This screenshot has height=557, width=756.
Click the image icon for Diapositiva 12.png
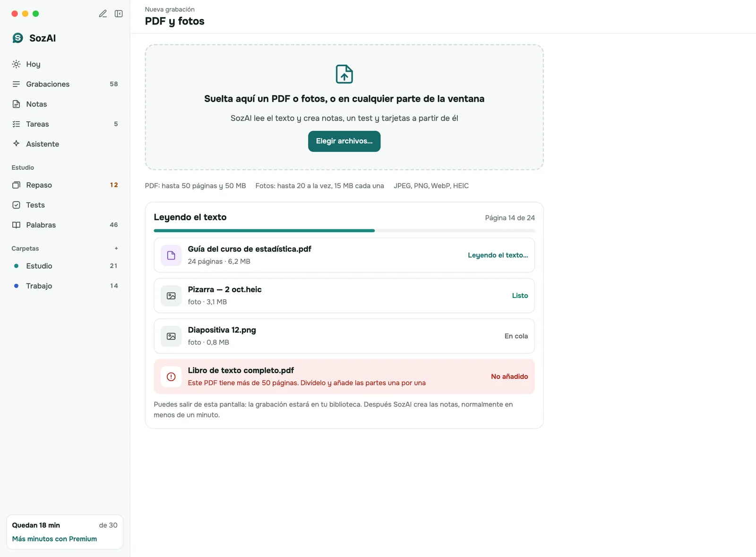171,336
